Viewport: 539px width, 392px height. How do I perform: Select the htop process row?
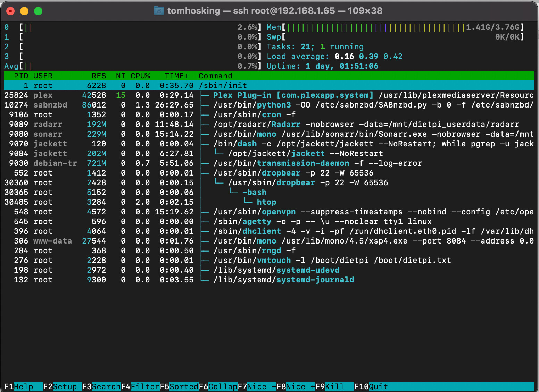[x=269, y=202]
